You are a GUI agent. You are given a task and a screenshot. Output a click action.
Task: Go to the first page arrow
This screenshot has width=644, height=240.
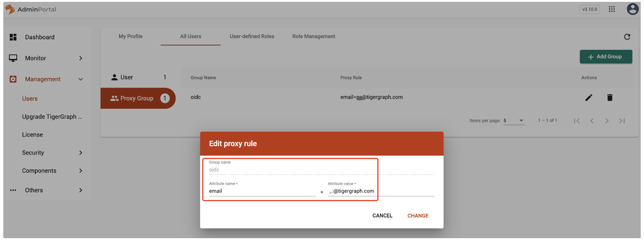click(x=577, y=121)
